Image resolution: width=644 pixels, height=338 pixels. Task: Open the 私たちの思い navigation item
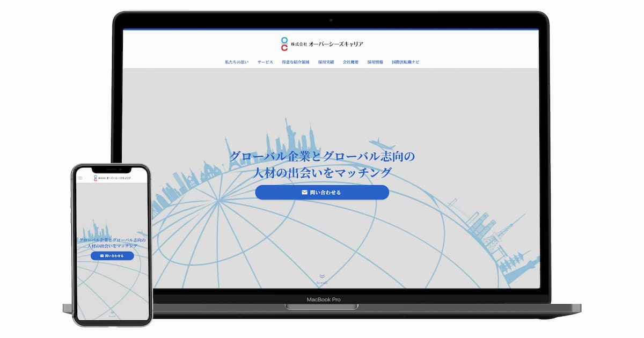[237, 61]
